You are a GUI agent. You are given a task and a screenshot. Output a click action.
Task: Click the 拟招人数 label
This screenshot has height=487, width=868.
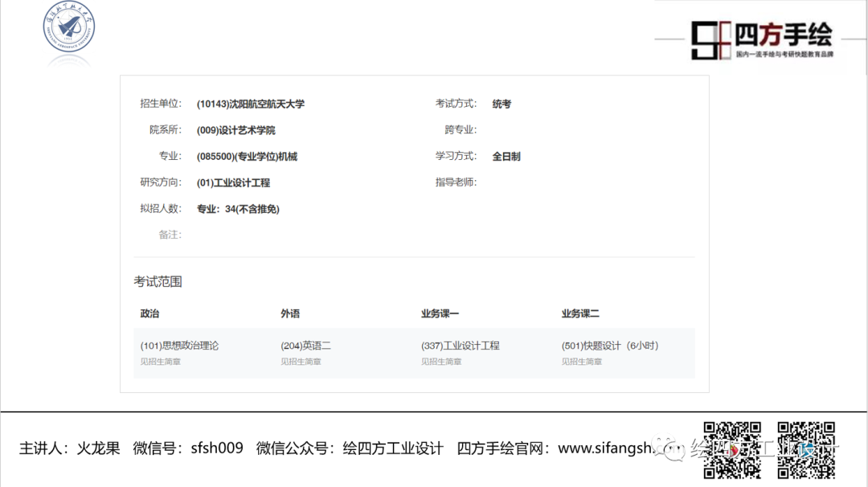point(161,209)
